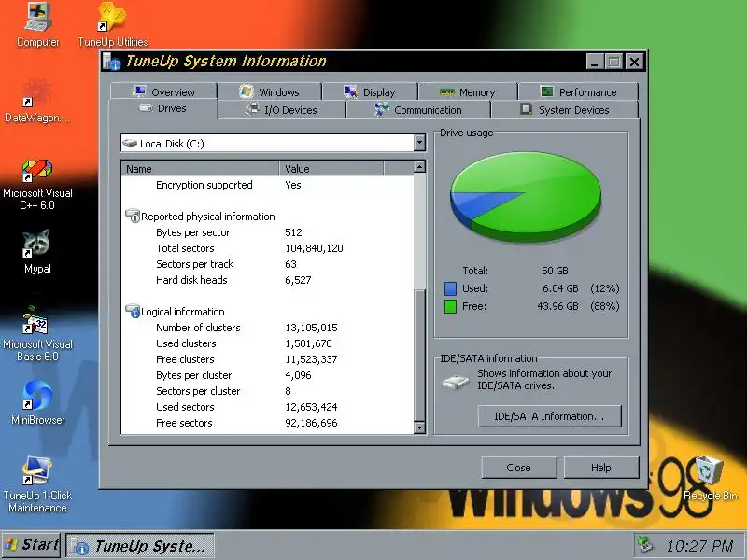Viewport: 747px width, 560px height.
Task: Click the drive usage pie chart
Action: (526, 196)
